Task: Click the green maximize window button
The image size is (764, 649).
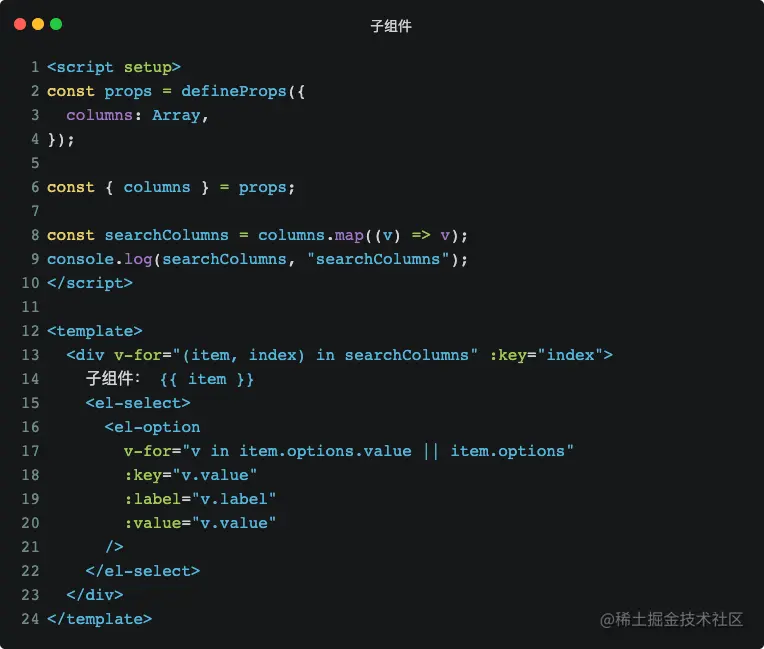Action: point(56,24)
